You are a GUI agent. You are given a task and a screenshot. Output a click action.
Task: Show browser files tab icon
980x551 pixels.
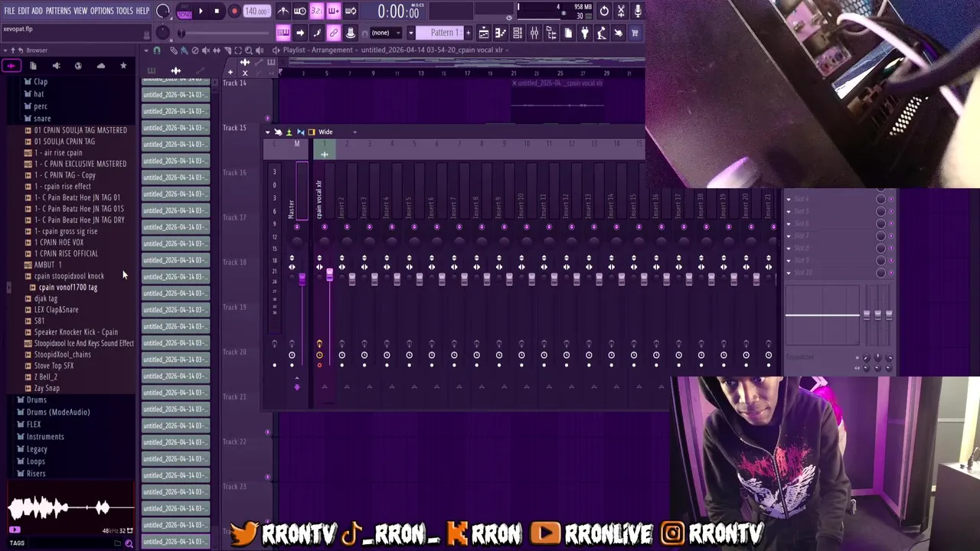(x=33, y=66)
